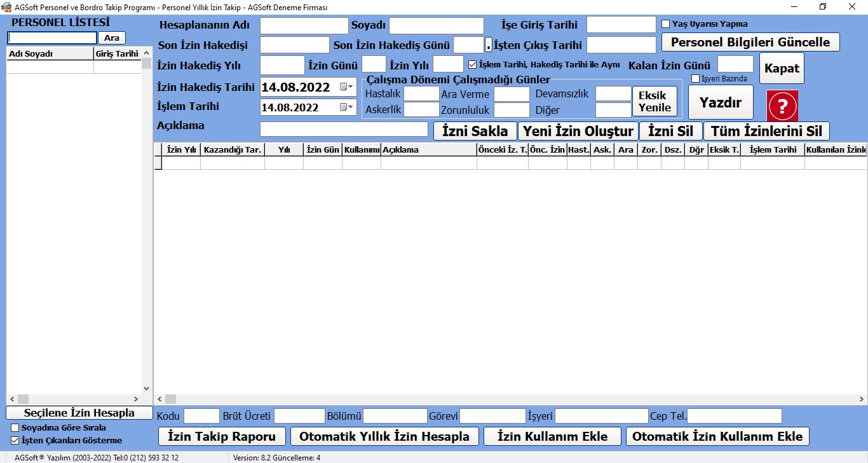The height and width of the screenshot is (463, 868).
Task: Toggle Yaş Uyarısı Yapma checkbox
Action: (x=666, y=24)
